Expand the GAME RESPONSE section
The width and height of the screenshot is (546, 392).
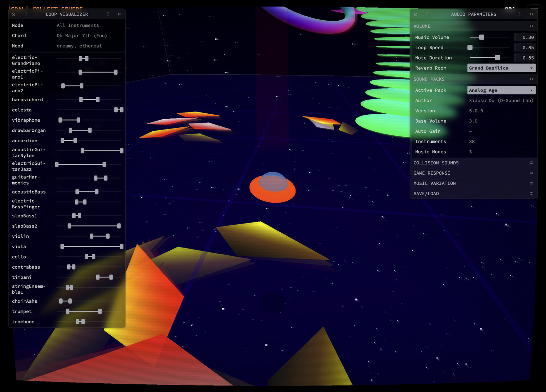531,173
